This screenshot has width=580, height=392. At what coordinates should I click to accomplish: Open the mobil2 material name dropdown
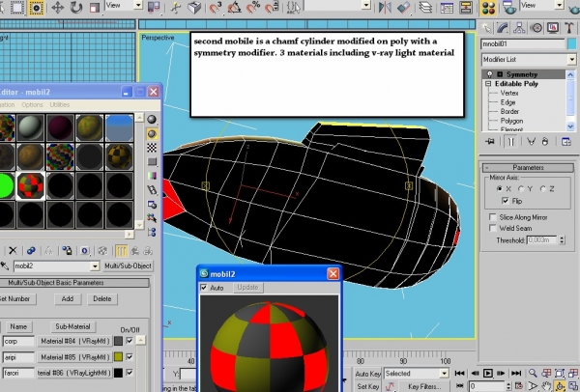[95, 266]
